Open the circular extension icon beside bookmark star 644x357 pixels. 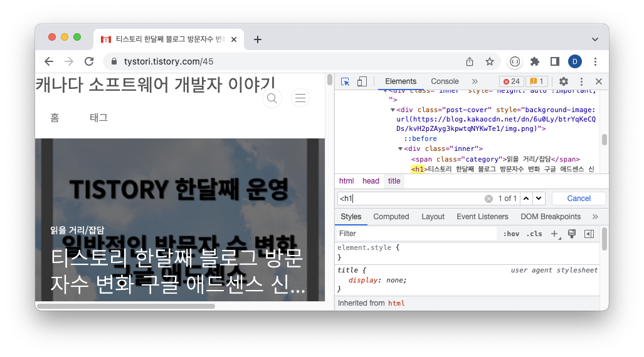click(x=515, y=61)
